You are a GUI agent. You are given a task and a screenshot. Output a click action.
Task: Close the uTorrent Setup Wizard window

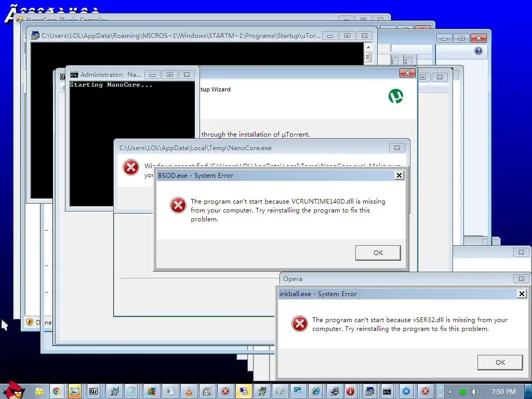click(407, 73)
